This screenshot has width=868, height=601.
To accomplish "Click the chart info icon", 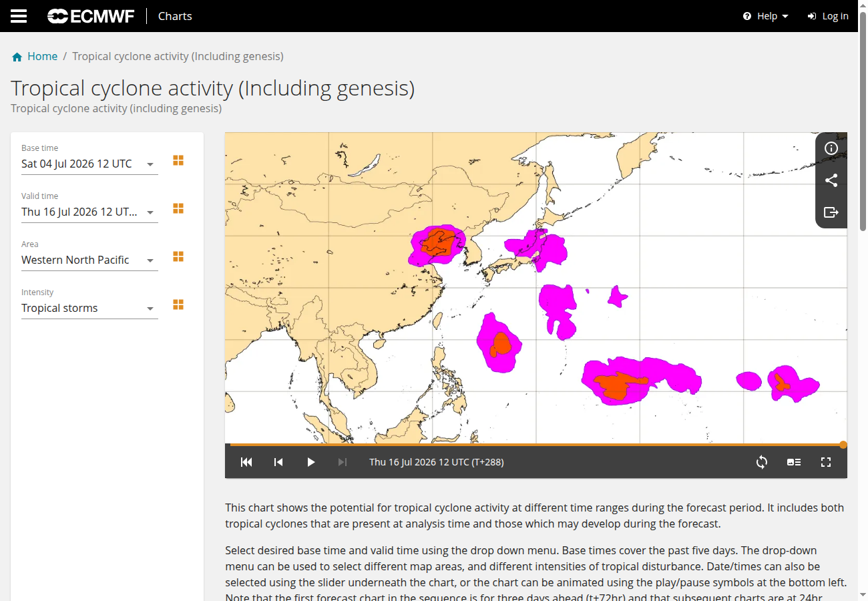I will pos(831,148).
